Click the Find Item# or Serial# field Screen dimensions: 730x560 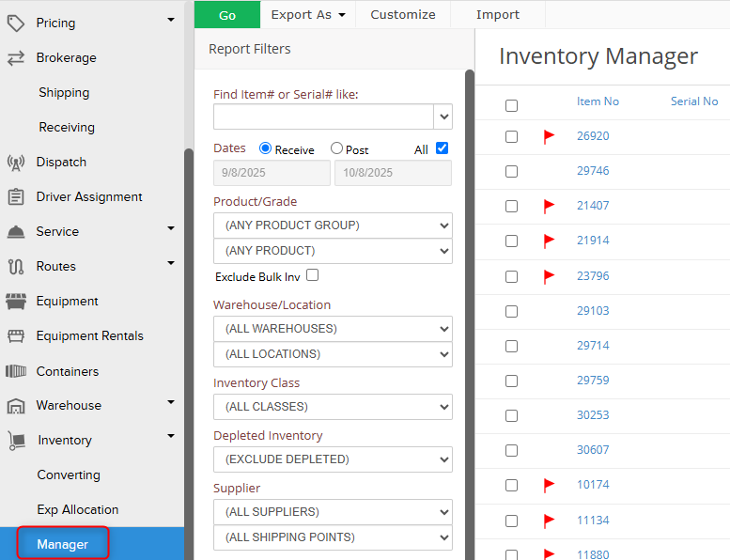323,117
